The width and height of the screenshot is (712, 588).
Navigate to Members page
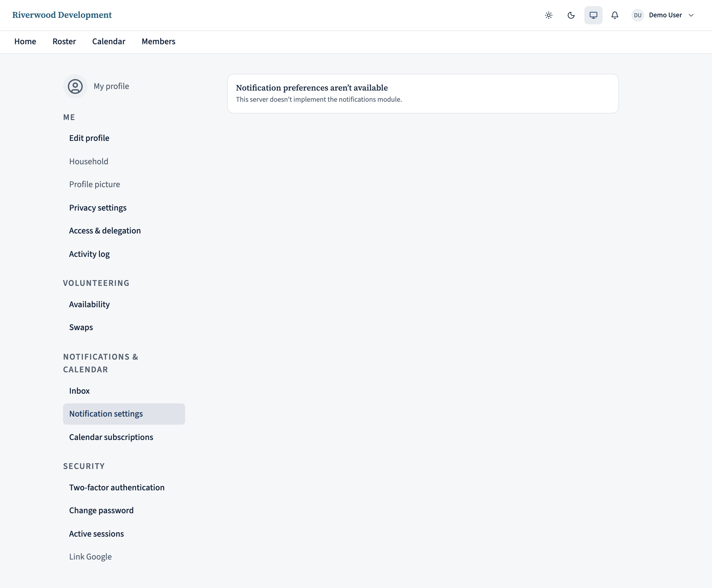tap(158, 41)
